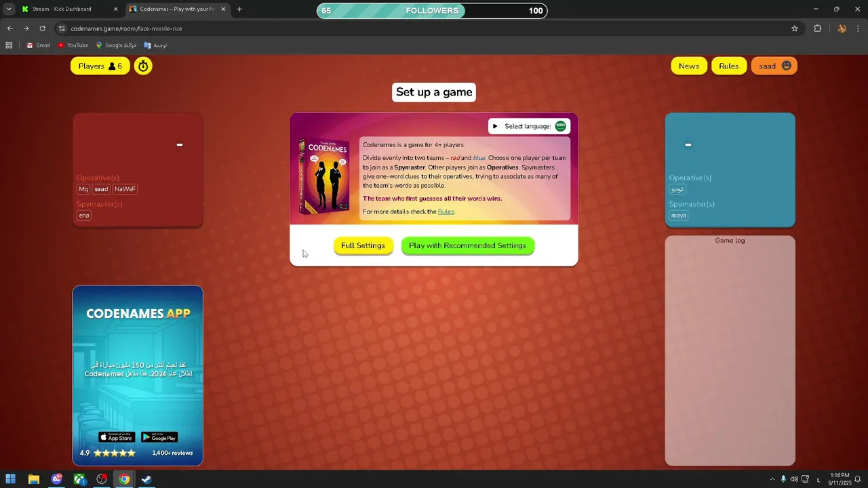The width and height of the screenshot is (868, 488).
Task: Open File Explorer from taskbar
Action: (x=34, y=479)
